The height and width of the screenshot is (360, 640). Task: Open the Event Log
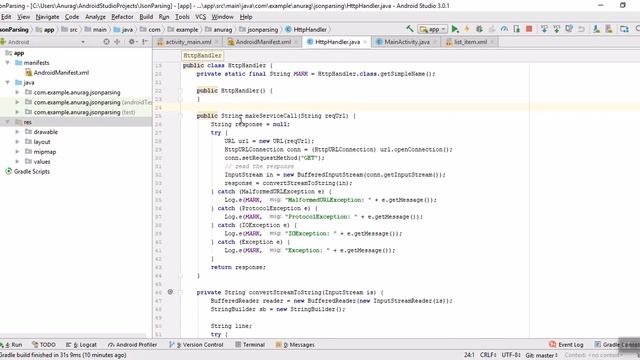566,344
